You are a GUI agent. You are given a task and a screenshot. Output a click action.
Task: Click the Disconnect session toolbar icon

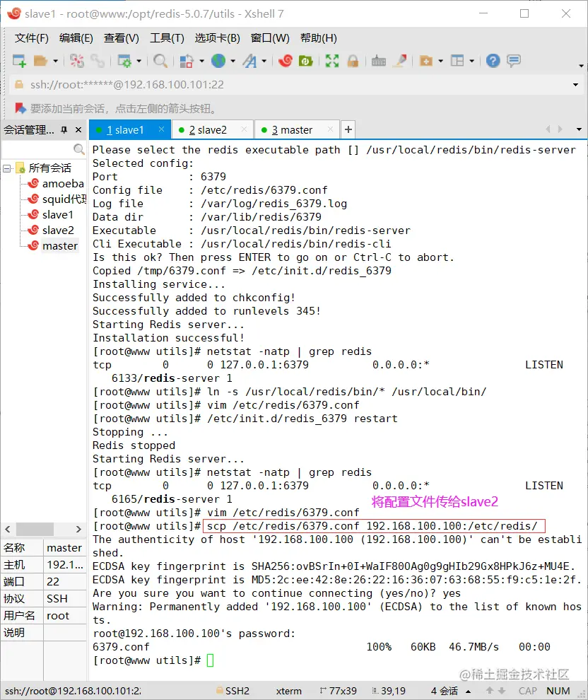tap(77, 61)
